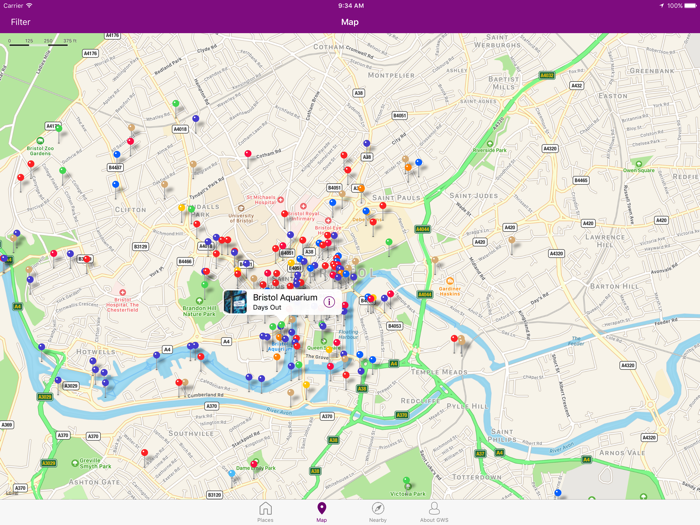Select the Map tab
700x525 pixels.
[x=321, y=512]
